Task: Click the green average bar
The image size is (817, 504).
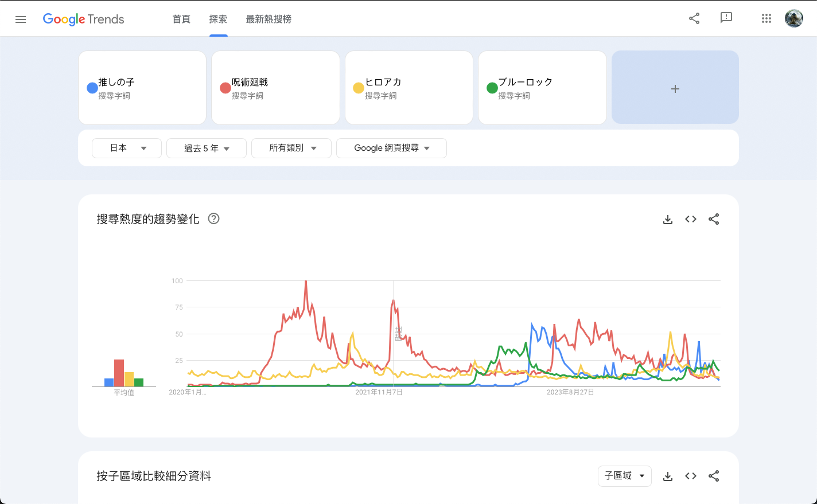Action: tap(139, 382)
